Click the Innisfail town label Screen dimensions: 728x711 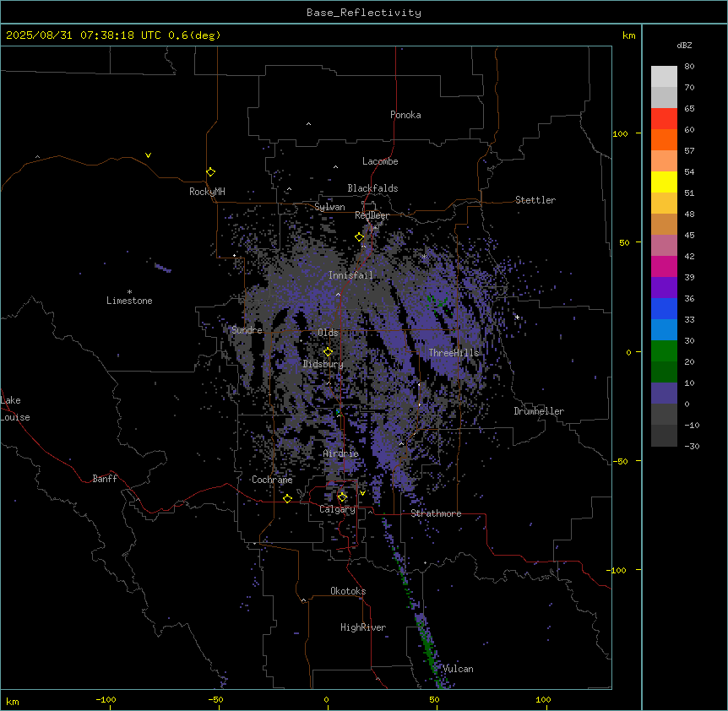pos(350,275)
